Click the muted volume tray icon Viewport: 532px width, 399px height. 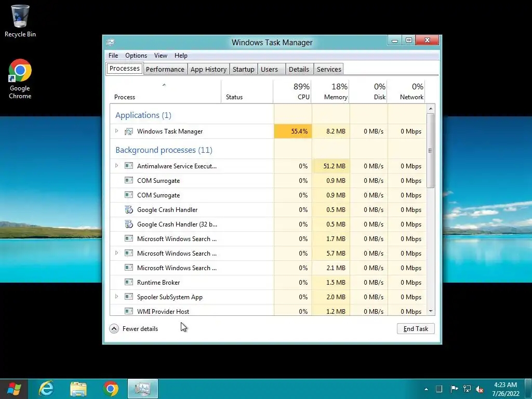pyautogui.click(x=480, y=389)
